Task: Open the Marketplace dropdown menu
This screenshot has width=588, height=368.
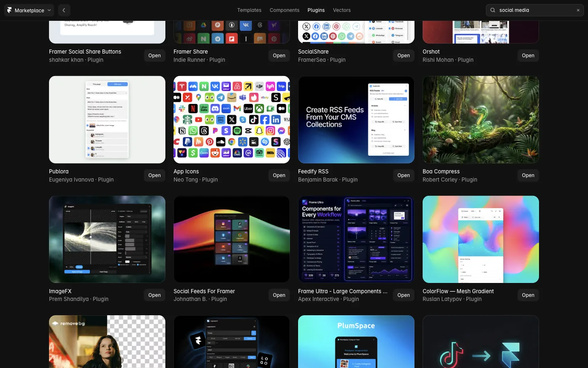Action: point(29,10)
